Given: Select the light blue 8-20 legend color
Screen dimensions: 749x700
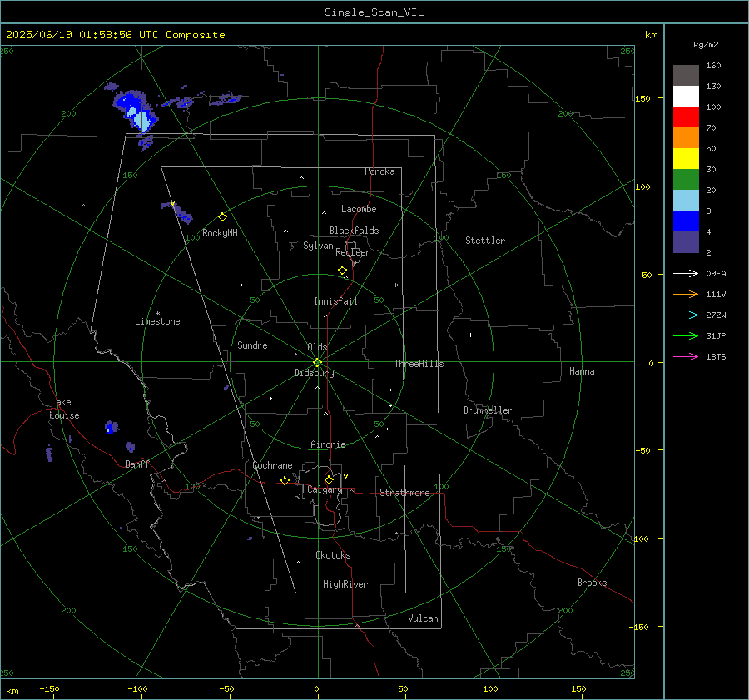Looking at the screenshot, I should point(686,201).
